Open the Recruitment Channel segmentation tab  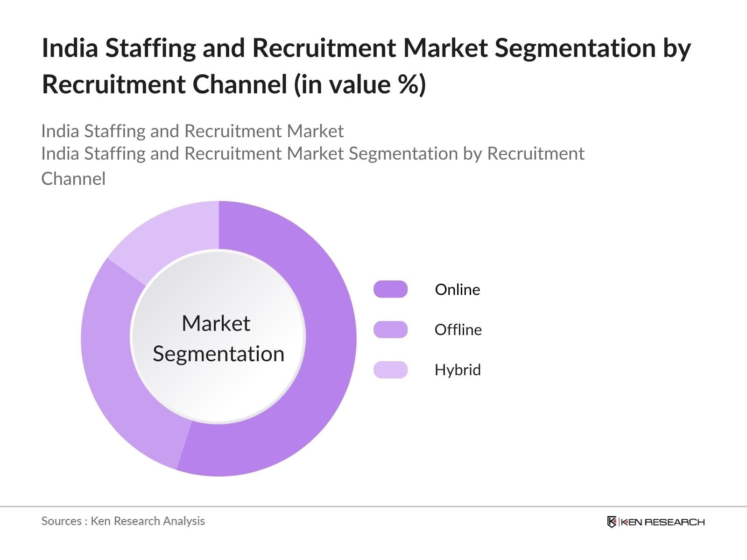313,153
